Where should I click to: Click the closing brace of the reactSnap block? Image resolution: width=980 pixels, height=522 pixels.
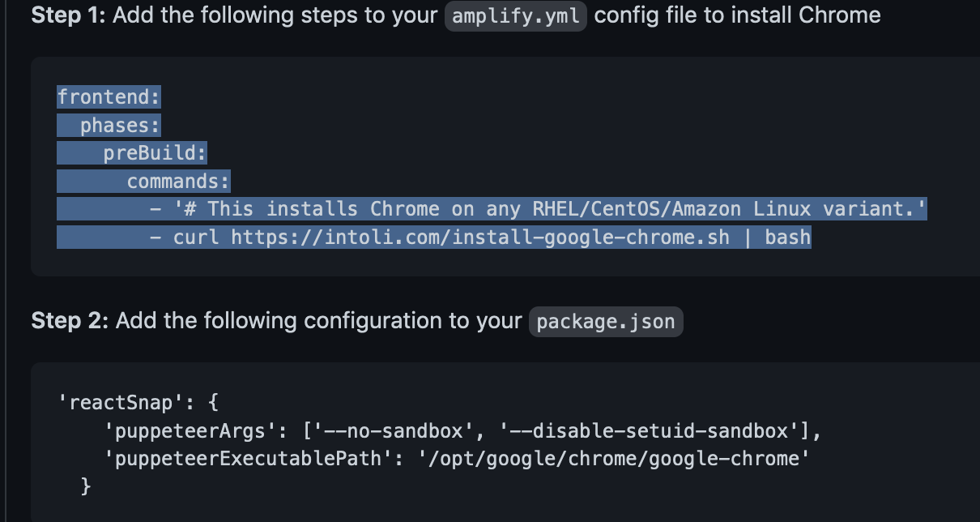pos(86,486)
